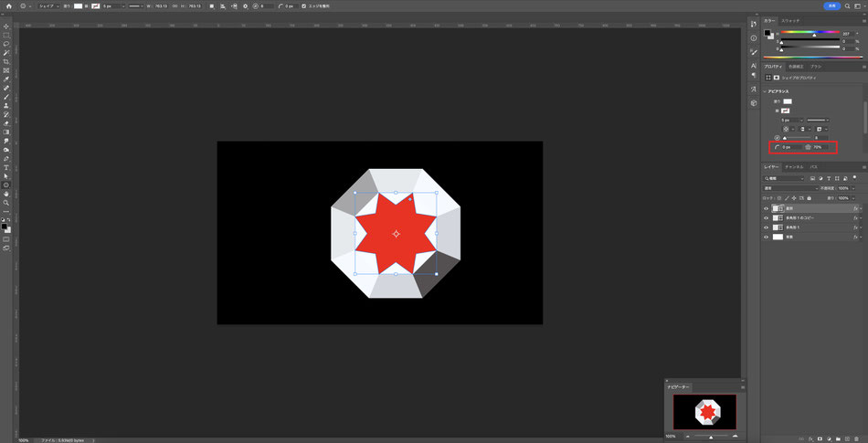This screenshot has width=868, height=443.
Task: Open the Layers panel menu icon
Action: [864, 166]
